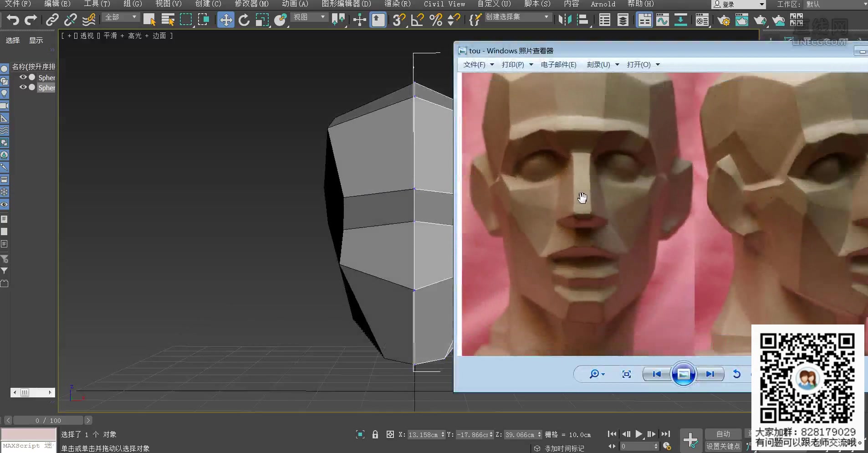Toggle 3D Snaps on toolbar
868x453 pixels.
(399, 20)
